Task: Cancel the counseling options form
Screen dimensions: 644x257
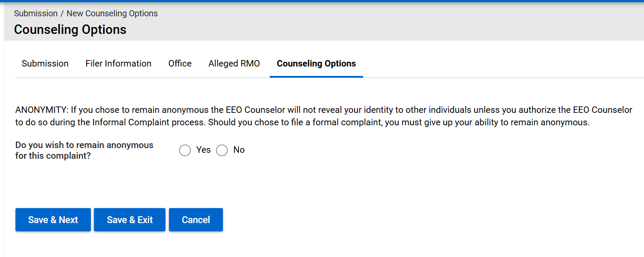Action: (x=196, y=220)
